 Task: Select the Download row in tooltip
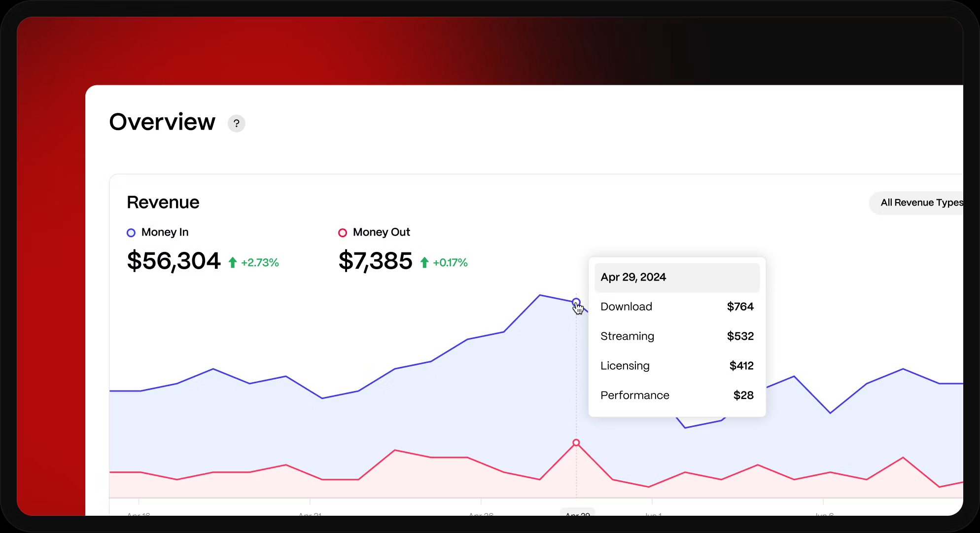(677, 307)
